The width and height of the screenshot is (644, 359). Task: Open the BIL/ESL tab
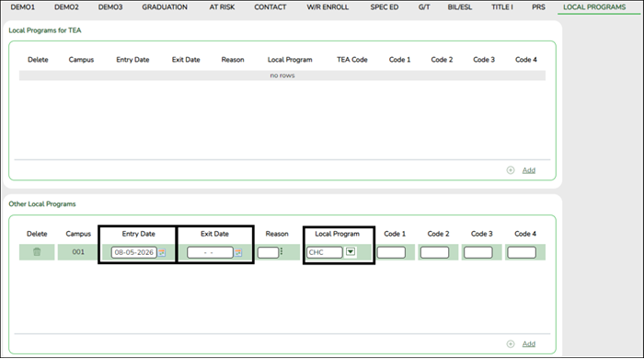(x=460, y=7)
